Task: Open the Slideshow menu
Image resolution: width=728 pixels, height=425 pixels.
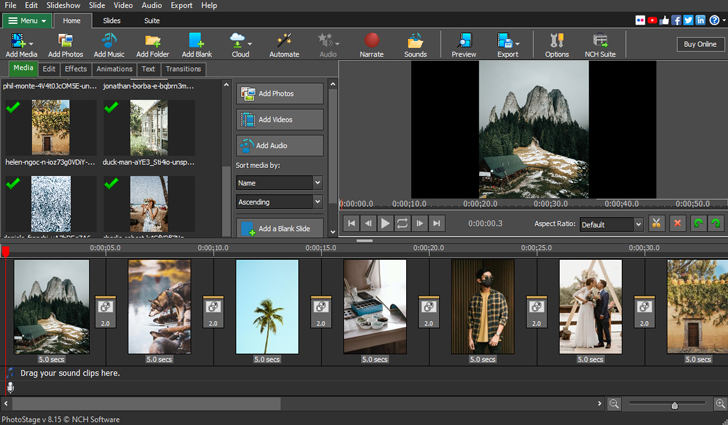Action: pos(63,5)
